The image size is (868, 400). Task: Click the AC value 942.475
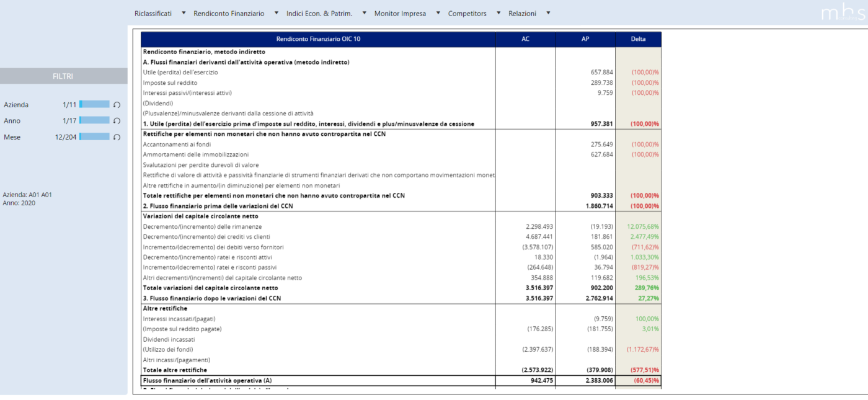click(x=541, y=380)
